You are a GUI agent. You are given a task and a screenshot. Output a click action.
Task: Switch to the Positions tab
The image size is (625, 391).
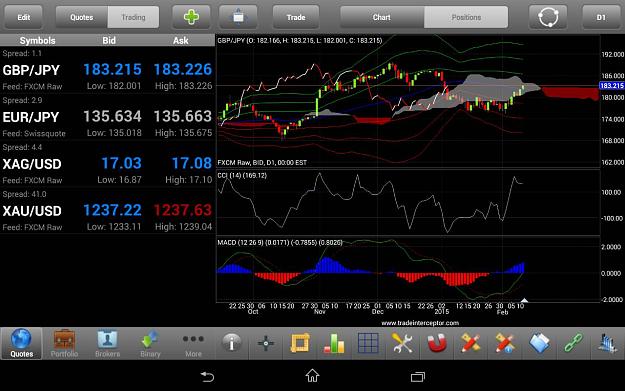point(466,17)
